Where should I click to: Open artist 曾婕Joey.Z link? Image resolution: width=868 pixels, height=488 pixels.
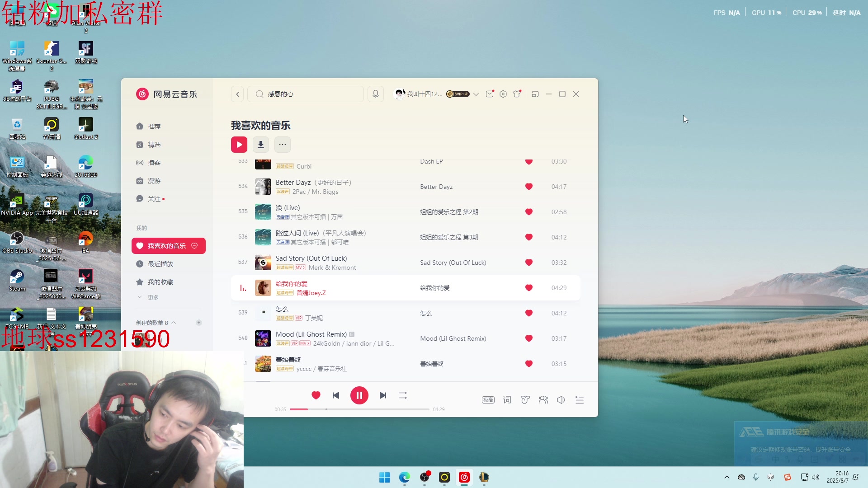pyautogui.click(x=311, y=293)
